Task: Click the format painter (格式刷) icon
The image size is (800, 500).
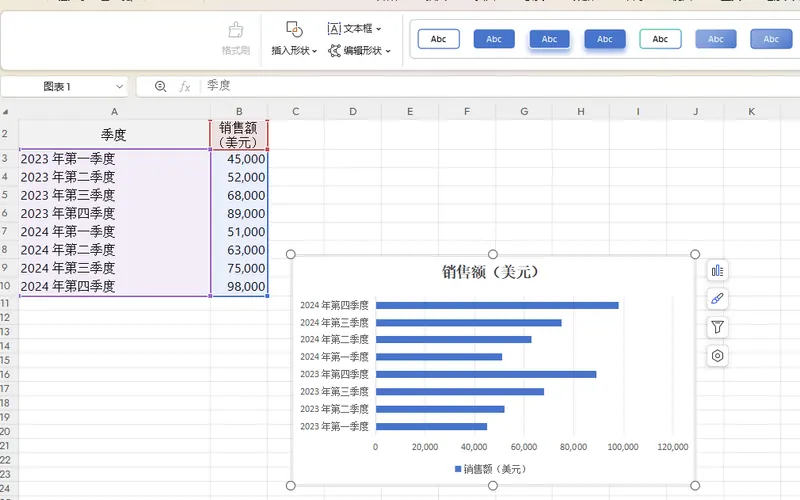Action: (x=236, y=37)
